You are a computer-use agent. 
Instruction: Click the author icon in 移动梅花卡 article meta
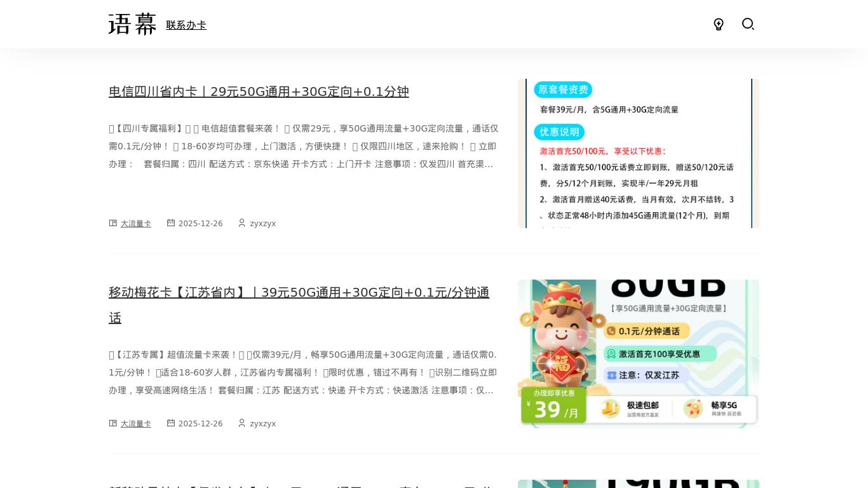242,423
